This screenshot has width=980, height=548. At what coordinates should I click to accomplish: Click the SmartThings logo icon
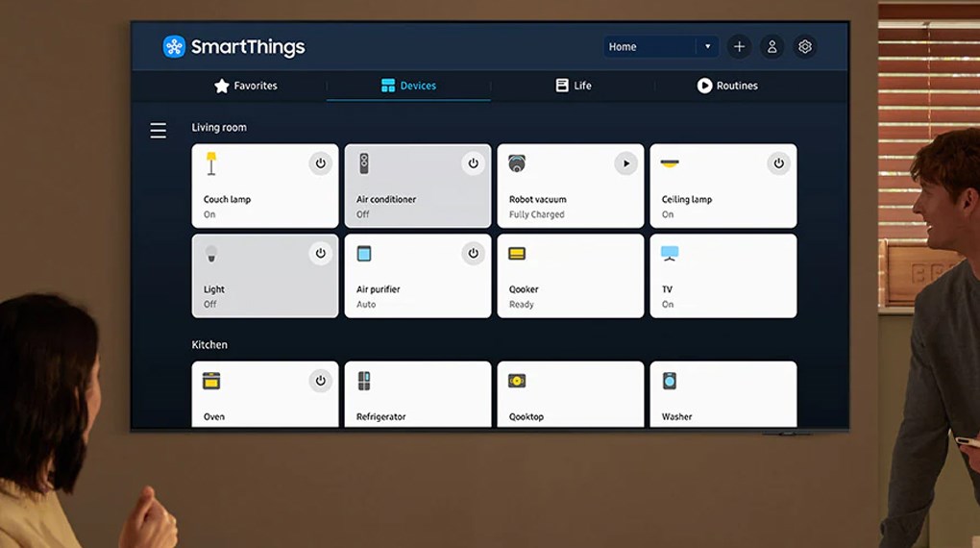click(x=174, y=46)
